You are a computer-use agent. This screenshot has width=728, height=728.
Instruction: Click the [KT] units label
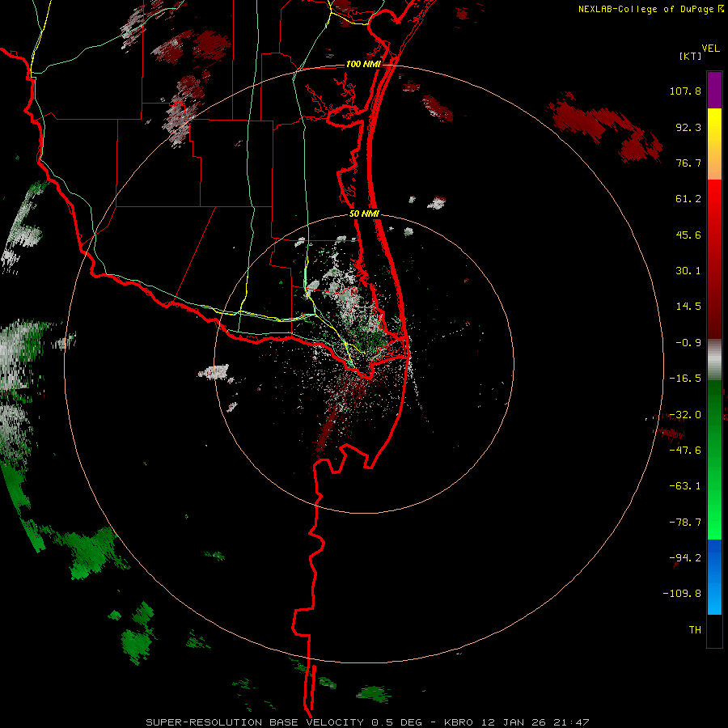click(x=691, y=56)
